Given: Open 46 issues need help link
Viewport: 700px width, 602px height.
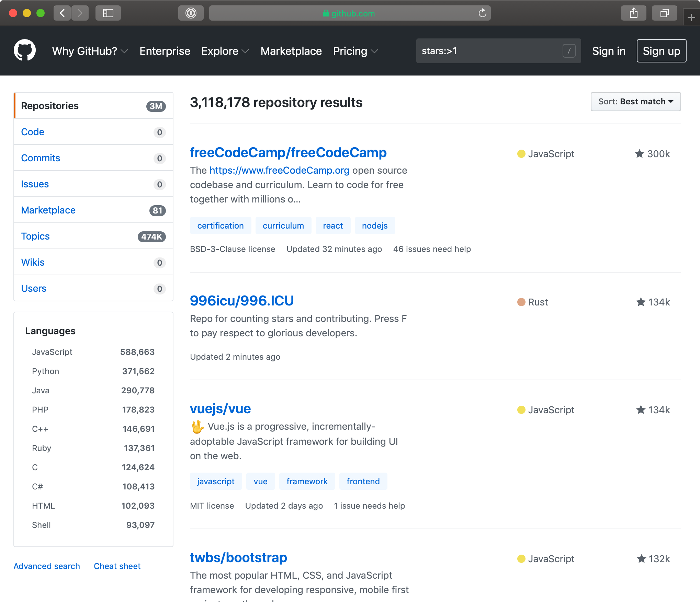Looking at the screenshot, I should (x=432, y=249).
